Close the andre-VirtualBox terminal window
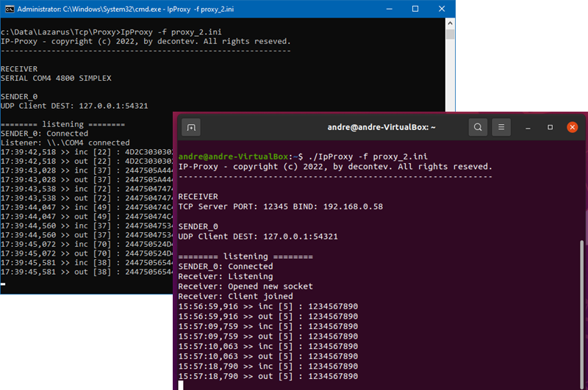 tap(572, 127)
